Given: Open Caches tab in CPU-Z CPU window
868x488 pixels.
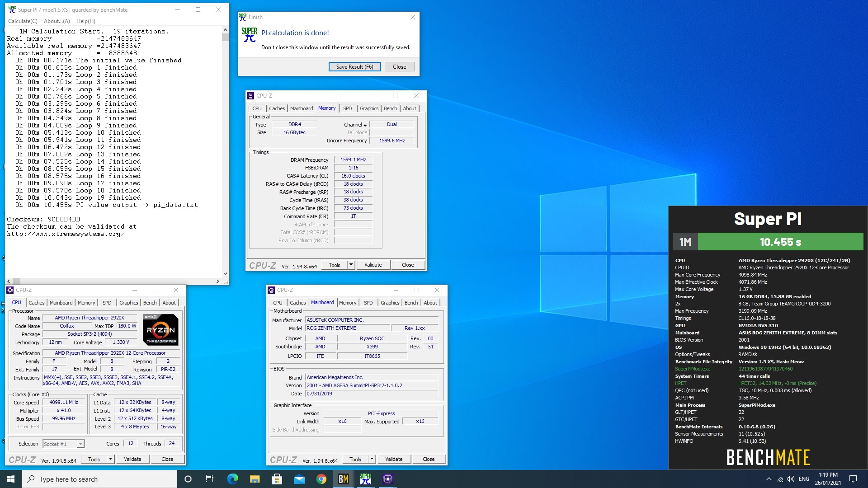Looking at the screenshot, I should (37, 303).
